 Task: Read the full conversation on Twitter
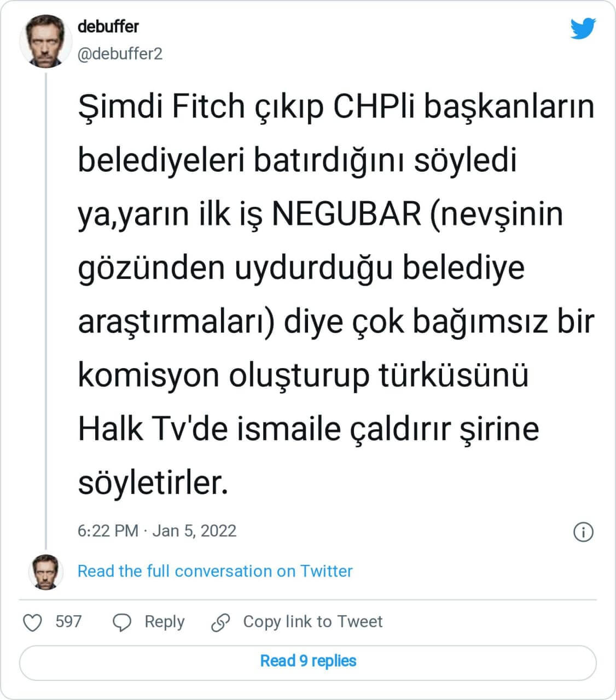click(215, 571)
